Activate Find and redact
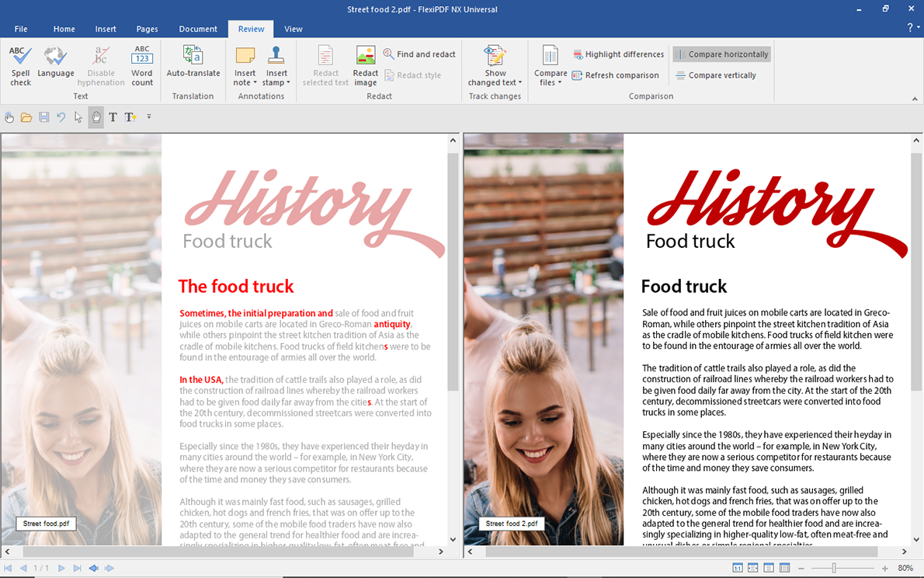Screen dimensions: 924x578 point(419,54)
